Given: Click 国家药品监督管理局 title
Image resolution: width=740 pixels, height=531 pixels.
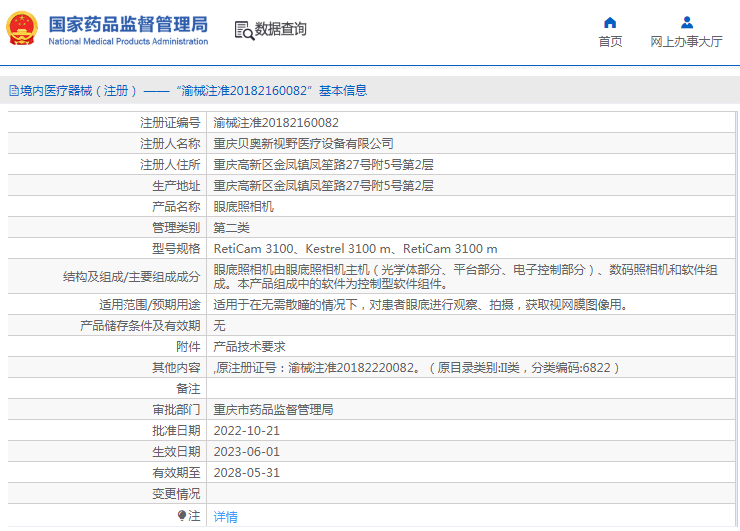Looking at the screenshot, I should click(x=128, y=24).
